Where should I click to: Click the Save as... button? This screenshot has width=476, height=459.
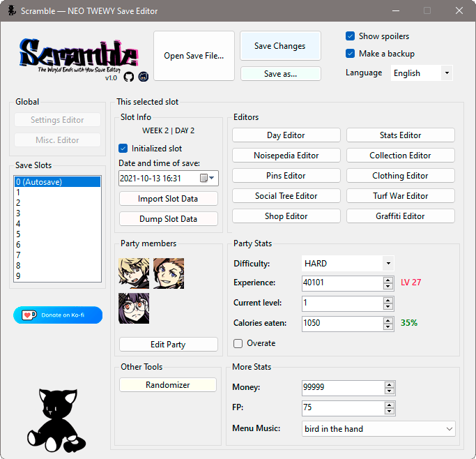(x=280, y=73)
